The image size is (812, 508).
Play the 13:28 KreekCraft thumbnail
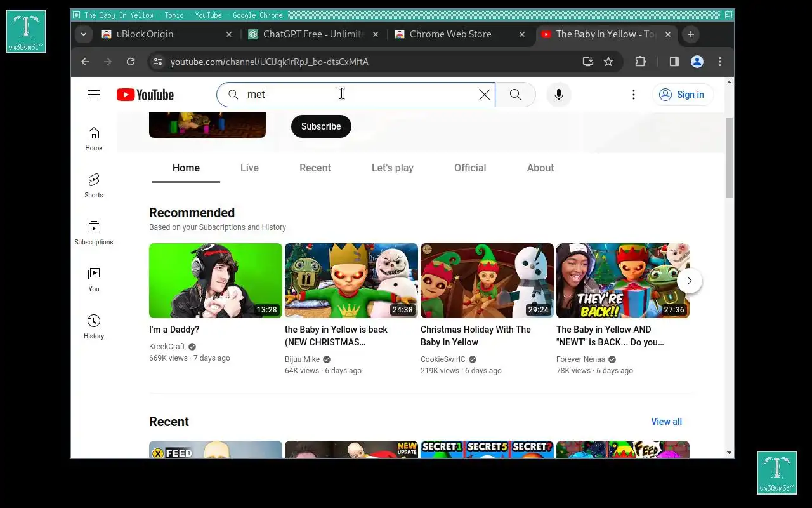point(216,281)
